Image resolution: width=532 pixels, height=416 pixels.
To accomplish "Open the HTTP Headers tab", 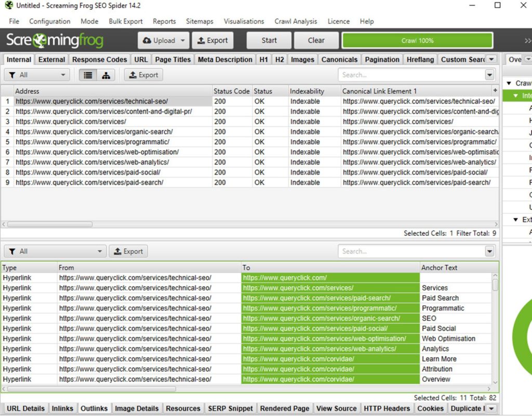I will pyautogui.click(x=387, y=409).
